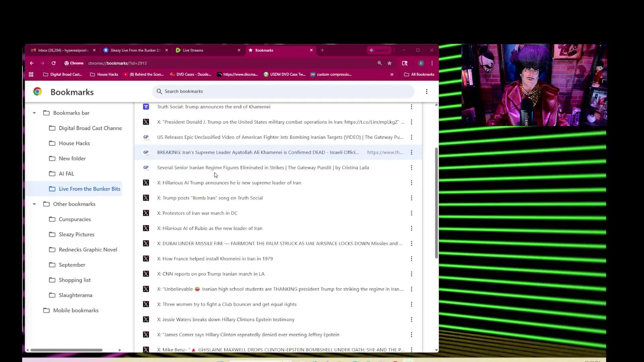Screen dimensions: 644x362
Task: Open House Hacks folder in bookmarks bar
Action: click(x=104, y=74)
